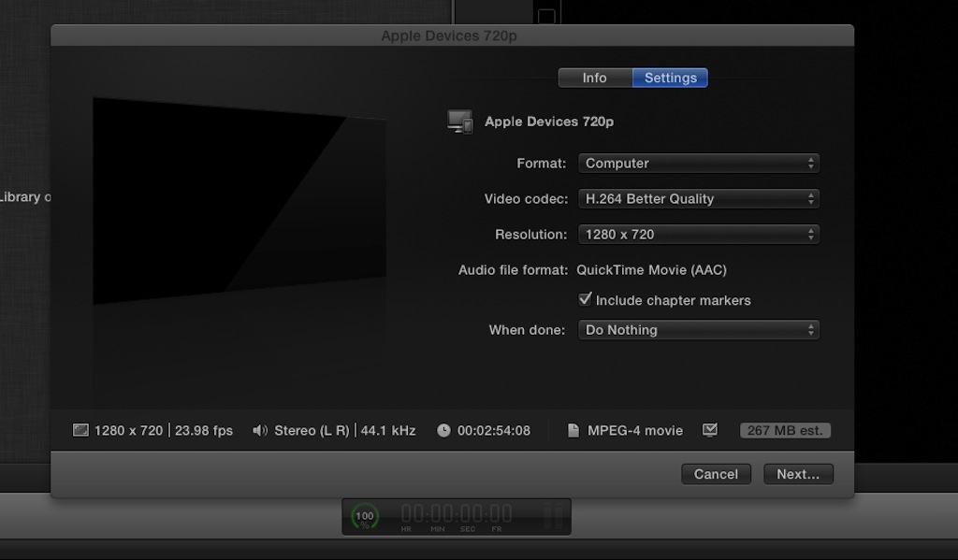Open the When done dropdown

pos(698,330)
